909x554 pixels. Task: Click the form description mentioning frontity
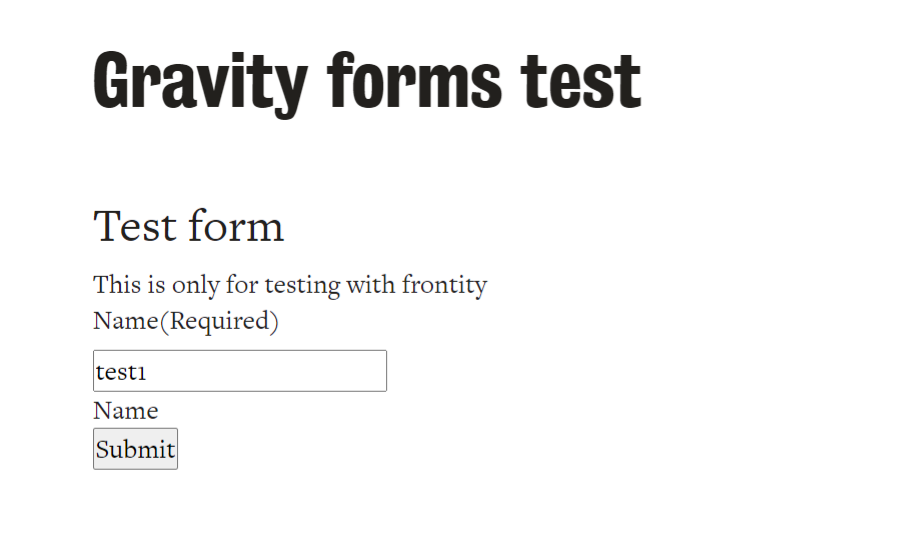coord(289,285)
